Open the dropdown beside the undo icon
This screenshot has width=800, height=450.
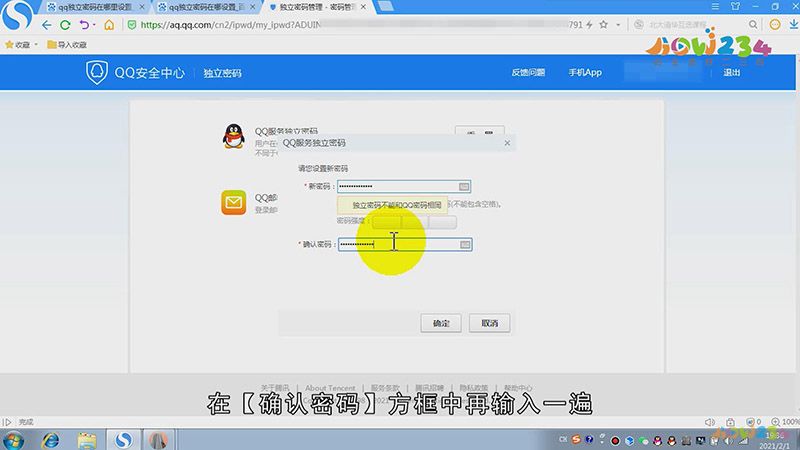[x=94, y=25]
